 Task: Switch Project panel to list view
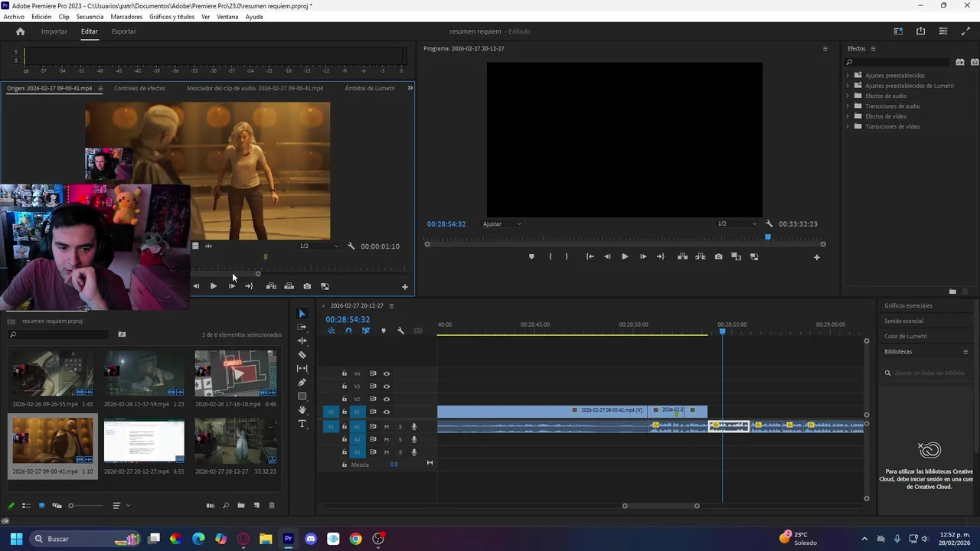(26, 505)
